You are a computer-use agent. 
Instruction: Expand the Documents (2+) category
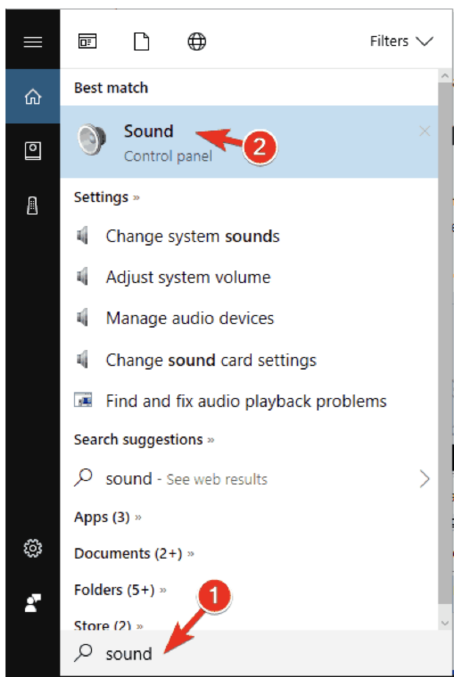tap(134, 554)
